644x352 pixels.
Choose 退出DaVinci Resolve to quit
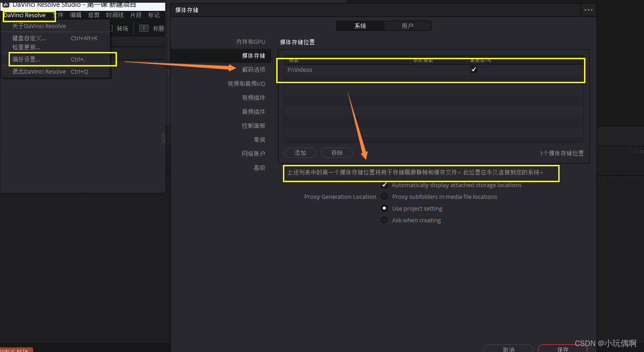tap(56, 71)
